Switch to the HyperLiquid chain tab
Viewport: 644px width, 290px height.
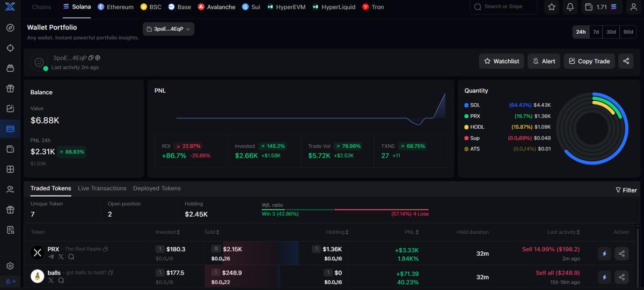[x=333, y=7]
